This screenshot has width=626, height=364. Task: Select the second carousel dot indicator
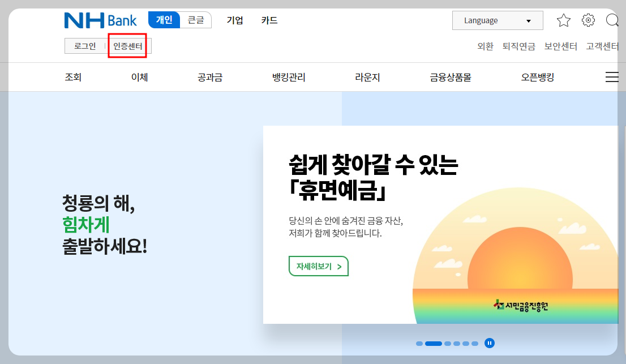tap(432, 343)
